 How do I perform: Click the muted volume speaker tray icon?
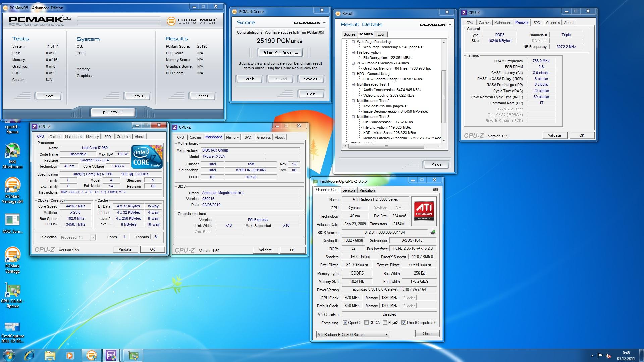608,356
